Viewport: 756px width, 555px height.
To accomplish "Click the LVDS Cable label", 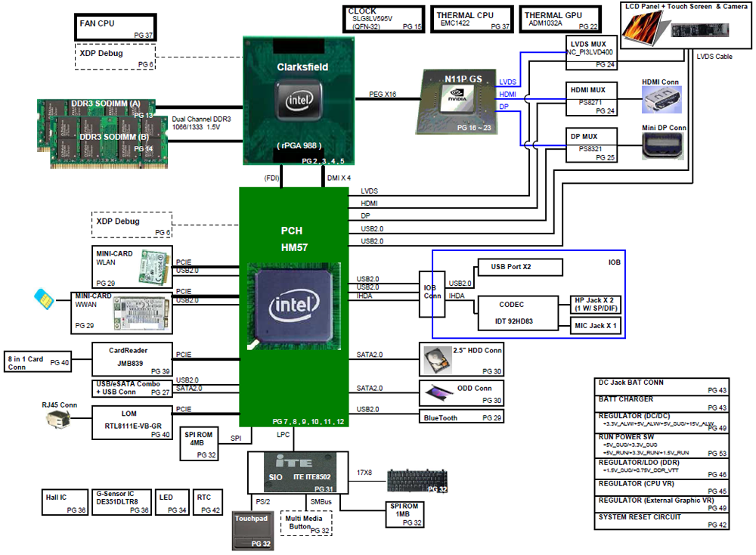I will point(714,57).
